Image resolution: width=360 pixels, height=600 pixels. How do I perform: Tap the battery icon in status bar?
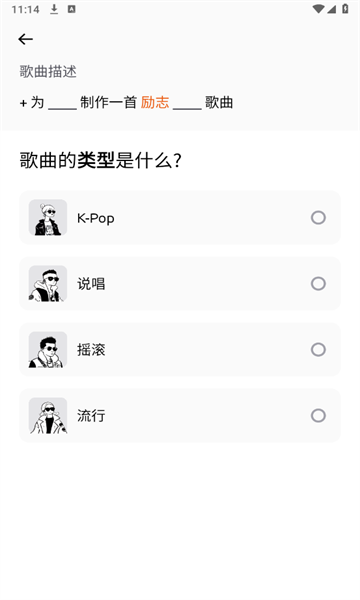point(345,9)
